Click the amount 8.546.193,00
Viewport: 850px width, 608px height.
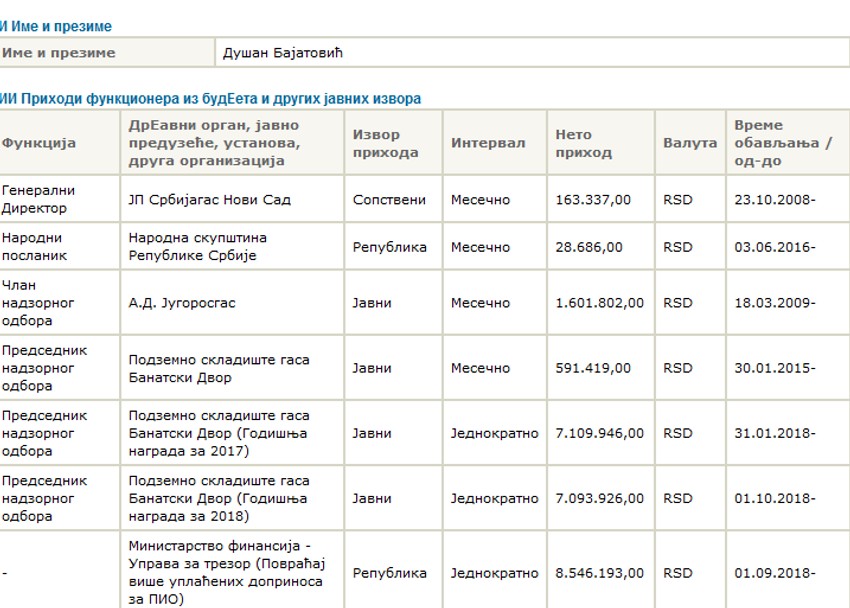coord(599,573)
